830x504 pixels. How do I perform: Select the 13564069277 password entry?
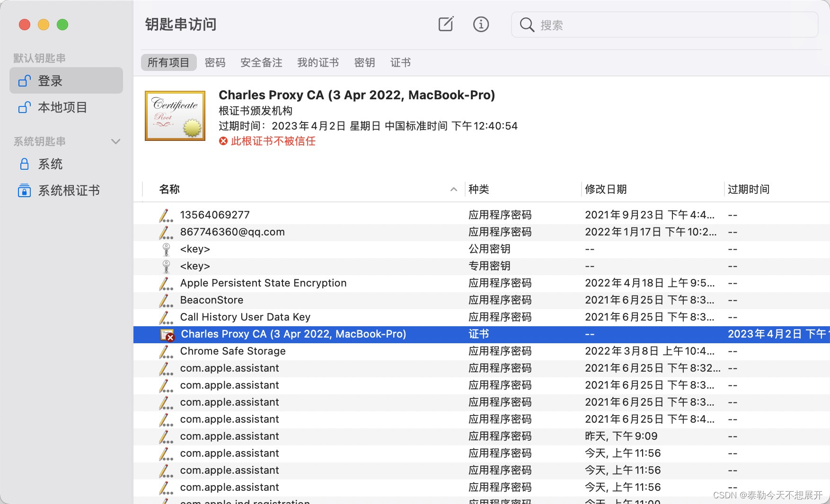tap(482, 215)
